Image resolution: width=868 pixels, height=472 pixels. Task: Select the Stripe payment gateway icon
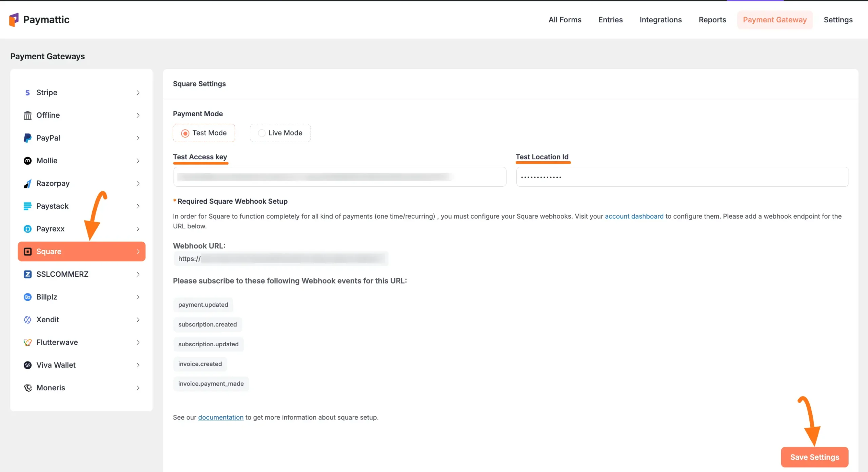(x=27, y=93)
